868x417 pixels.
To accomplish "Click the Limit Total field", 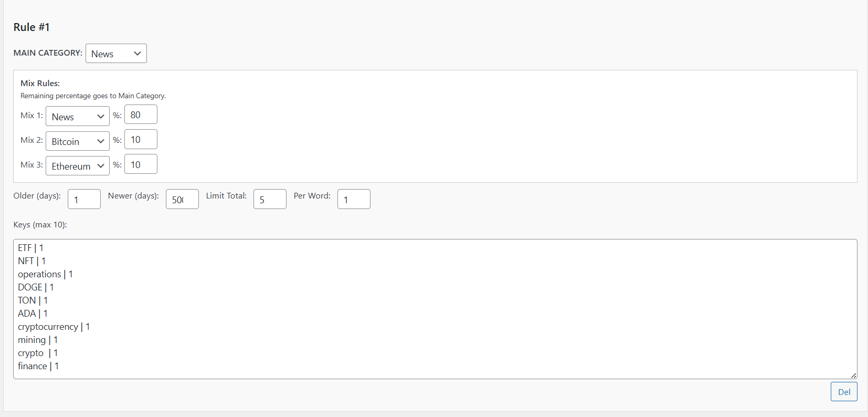I will click(270, 199).
